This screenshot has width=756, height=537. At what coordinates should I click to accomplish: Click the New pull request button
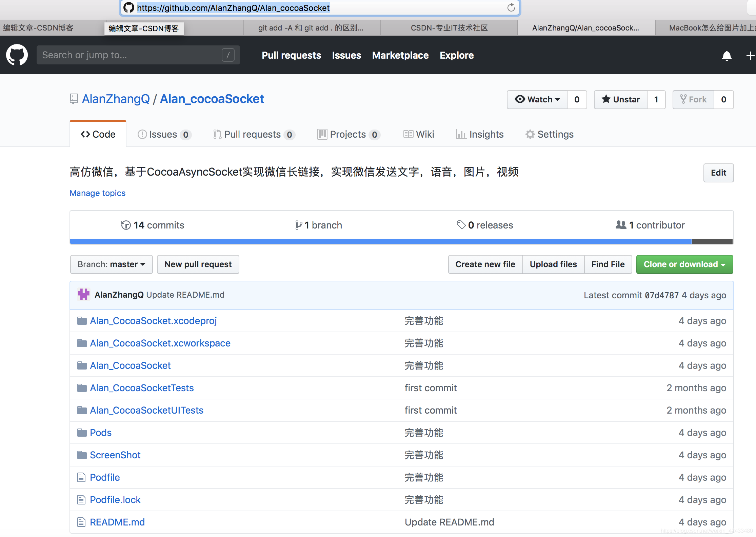(x=198, y=264)
